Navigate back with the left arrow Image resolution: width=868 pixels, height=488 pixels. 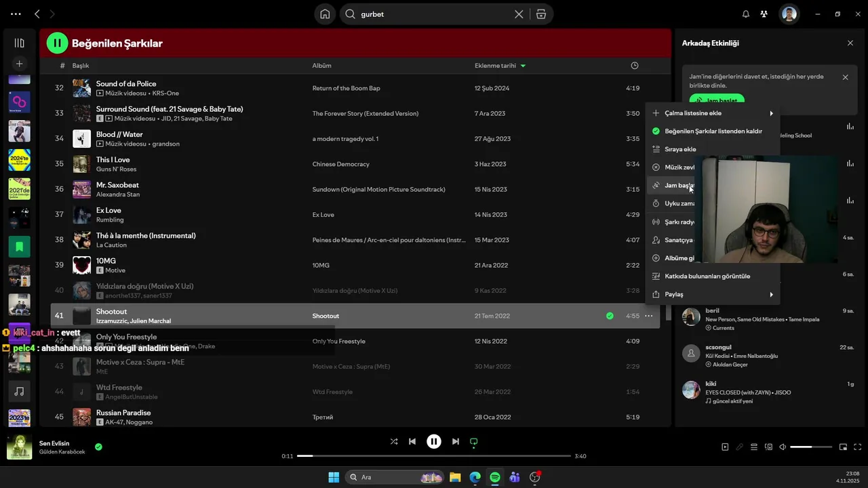37,14
